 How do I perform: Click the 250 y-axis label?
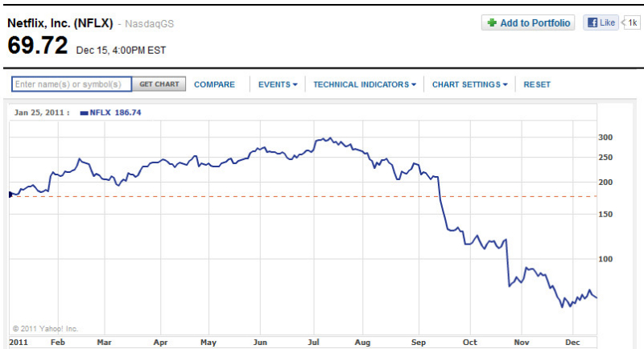coord(605,158)
